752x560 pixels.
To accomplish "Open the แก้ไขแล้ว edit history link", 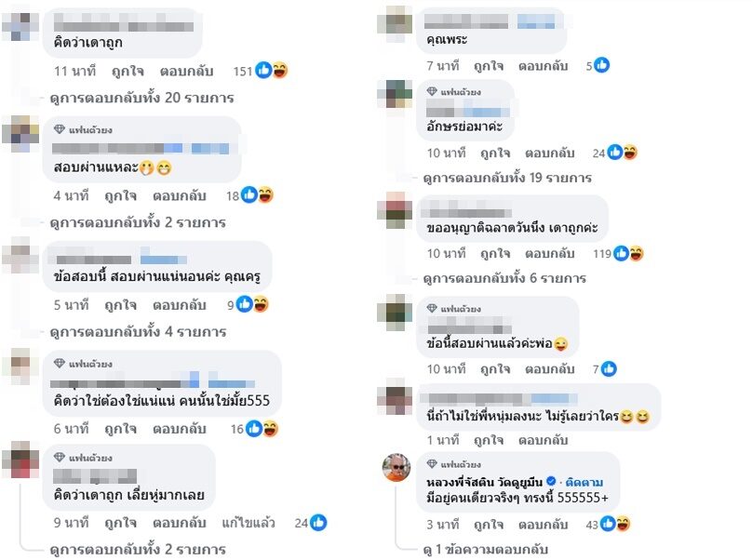I will coord(248,522).
